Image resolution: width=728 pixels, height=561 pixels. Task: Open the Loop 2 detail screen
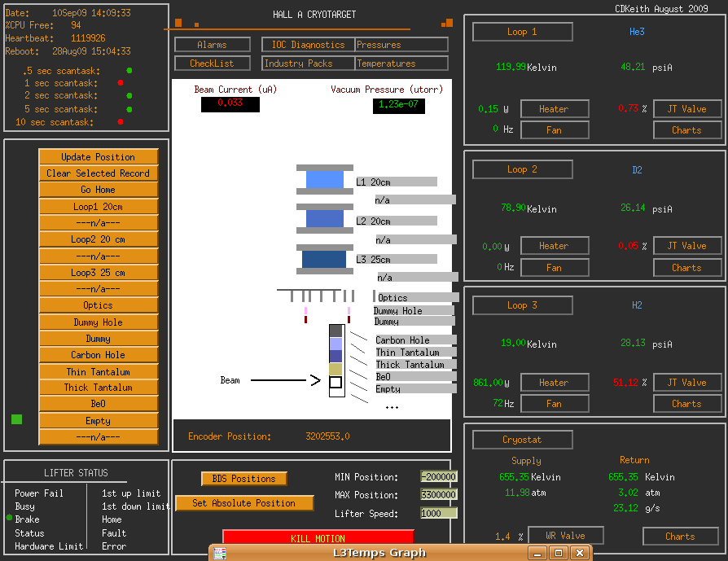pyautogui.click(x=522, y=169)
